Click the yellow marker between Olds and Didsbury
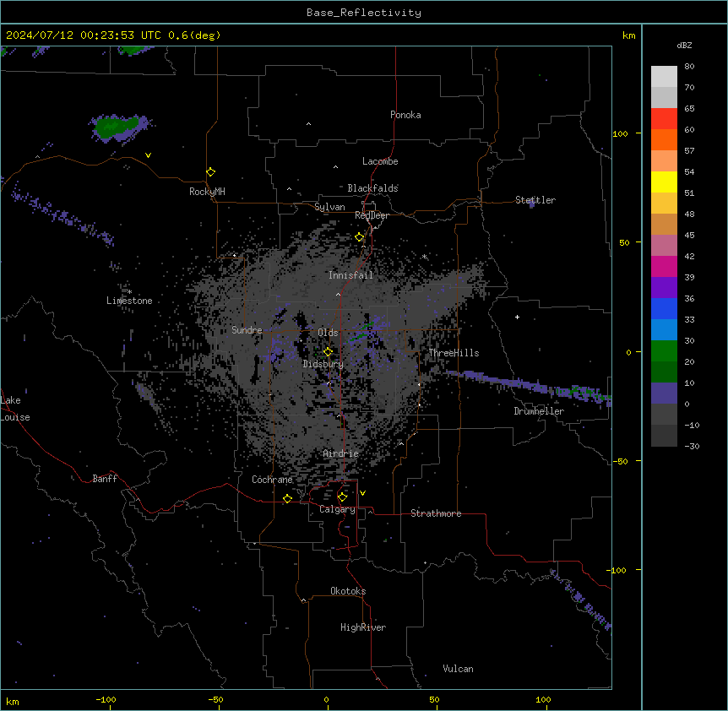728x711 pixels. (x=328, y=352)
